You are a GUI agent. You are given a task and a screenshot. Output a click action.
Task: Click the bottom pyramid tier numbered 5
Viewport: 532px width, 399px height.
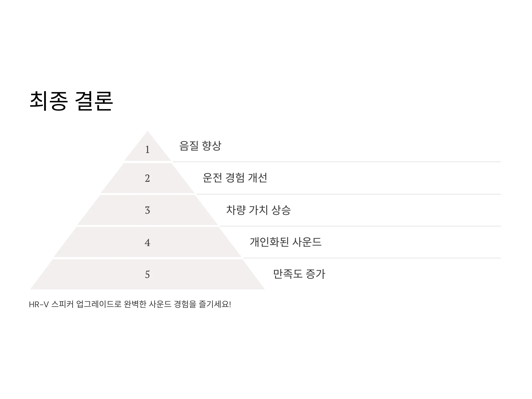point(147,274)
